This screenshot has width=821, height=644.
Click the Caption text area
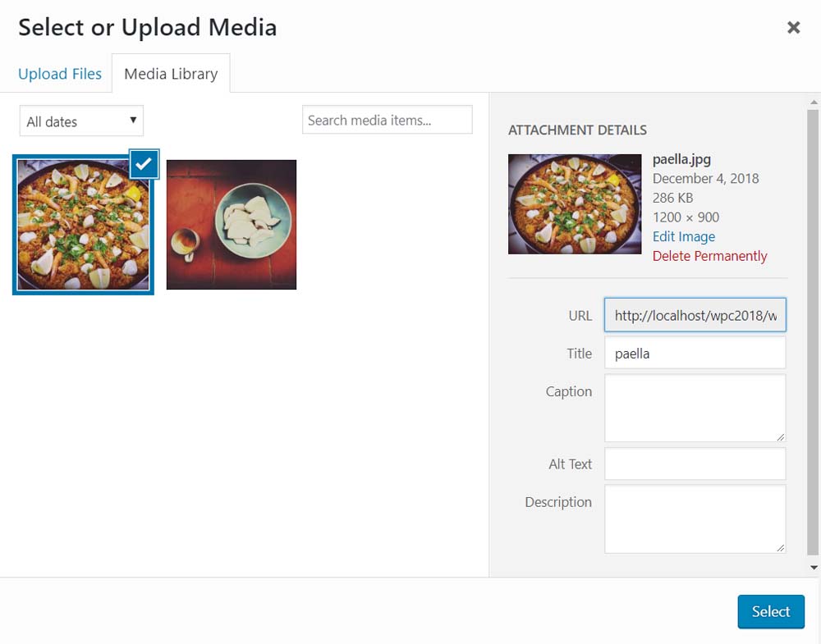tap(695, 408)
